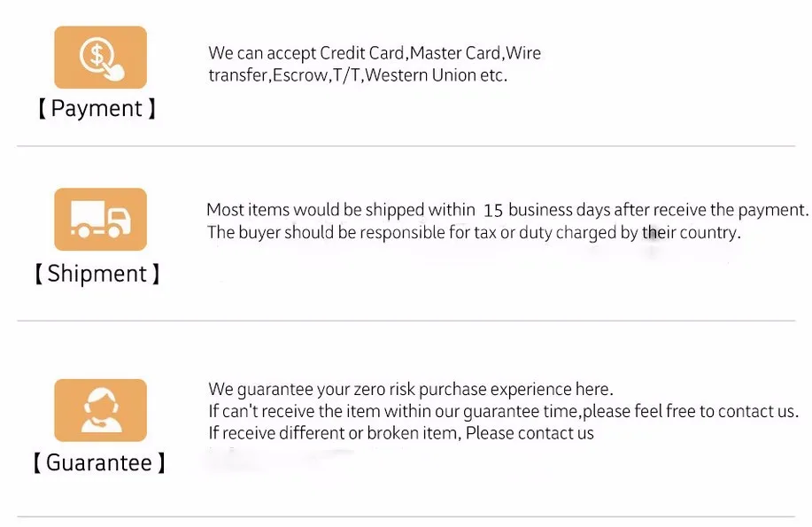
Task: Click the Western Union payment line
Action: click(358, 75)
